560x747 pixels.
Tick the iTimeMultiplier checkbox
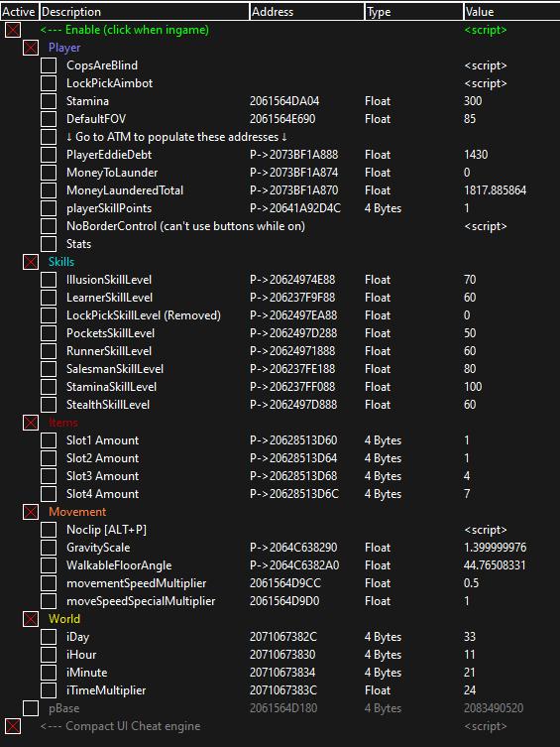pos(49,690)
